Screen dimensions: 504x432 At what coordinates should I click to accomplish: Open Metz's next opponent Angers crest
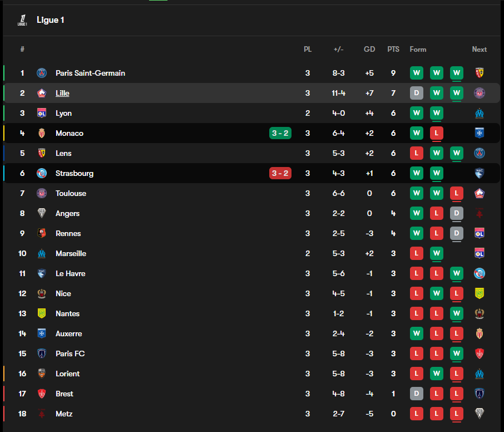480,413
